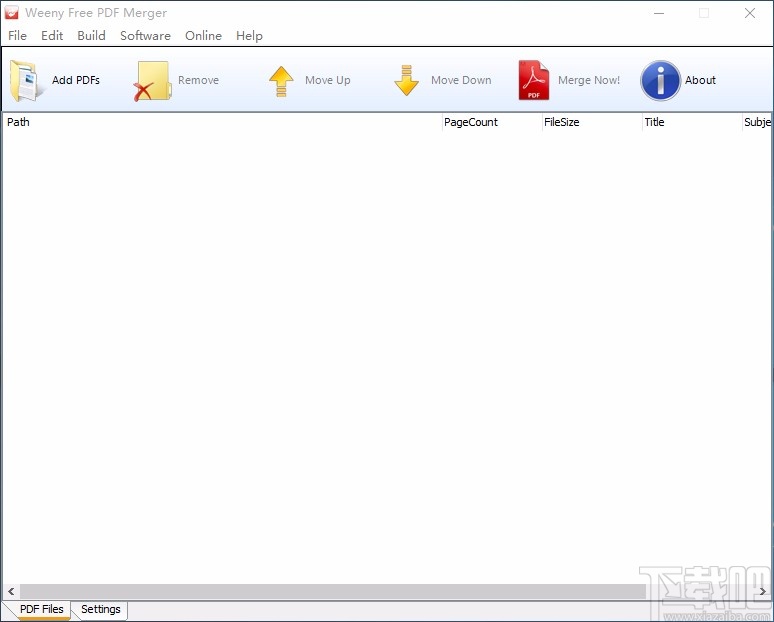Open the Edit menu
This screenshot has height=622, width=774.
(52, 36)
